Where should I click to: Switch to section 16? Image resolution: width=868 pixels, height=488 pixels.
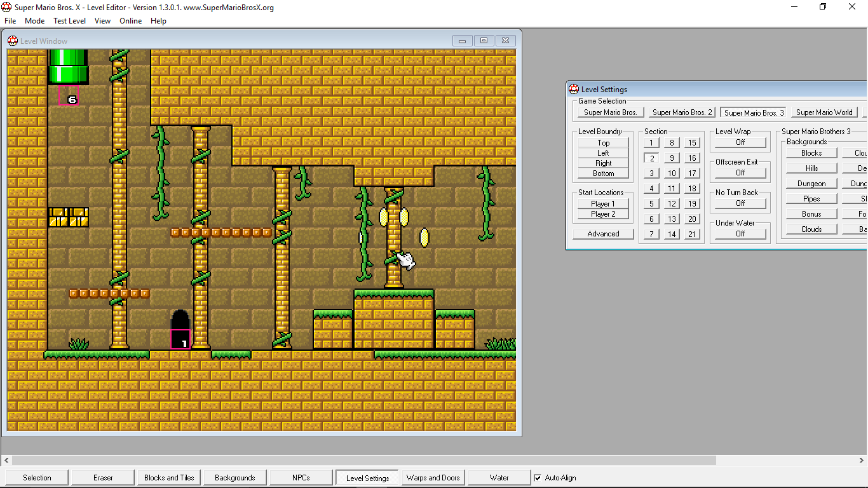(692, 158)
